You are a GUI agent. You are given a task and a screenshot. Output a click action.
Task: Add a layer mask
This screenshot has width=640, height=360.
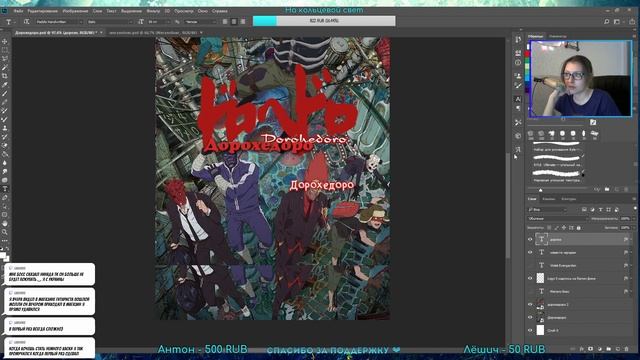[591, 349]
